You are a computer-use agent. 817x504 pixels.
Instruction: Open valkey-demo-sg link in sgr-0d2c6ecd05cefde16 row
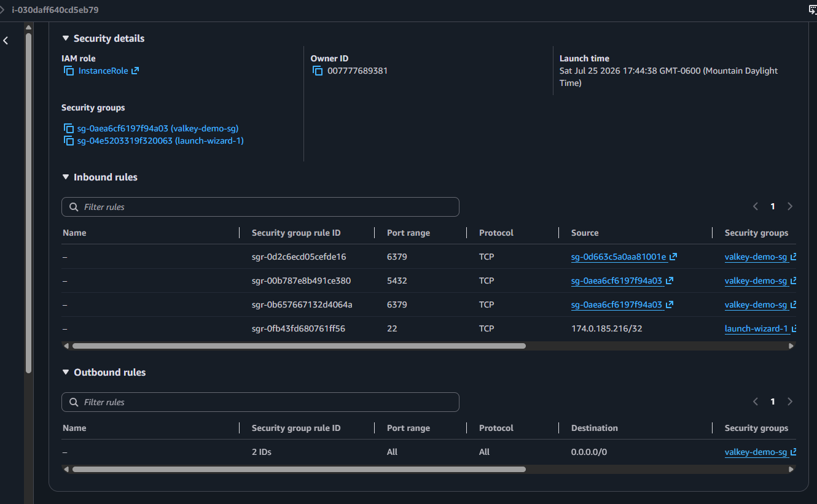pos(756,257)
